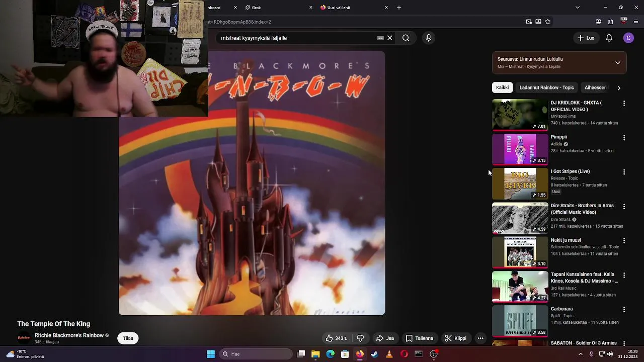Screen dimensions: 644x362
Task: Open options for Tapani Kansalainen video
Action: (x=624, y=275)
